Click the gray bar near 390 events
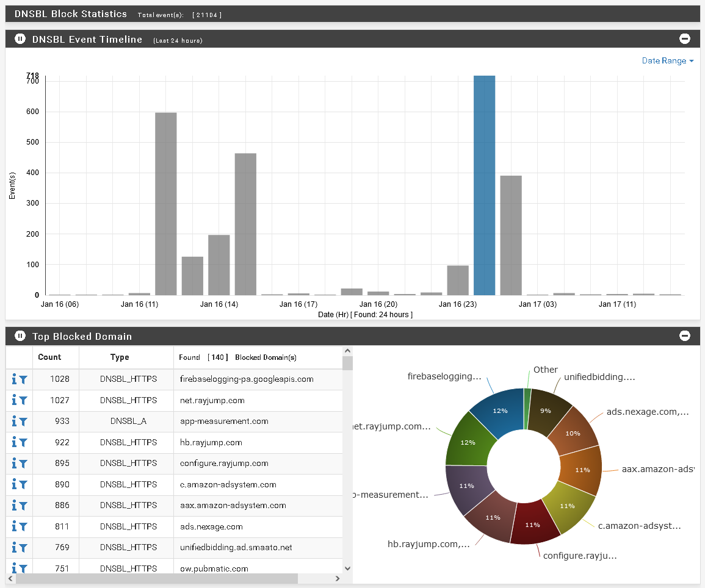The height and width of the screenshot is (588, 705). coord(511,235)
